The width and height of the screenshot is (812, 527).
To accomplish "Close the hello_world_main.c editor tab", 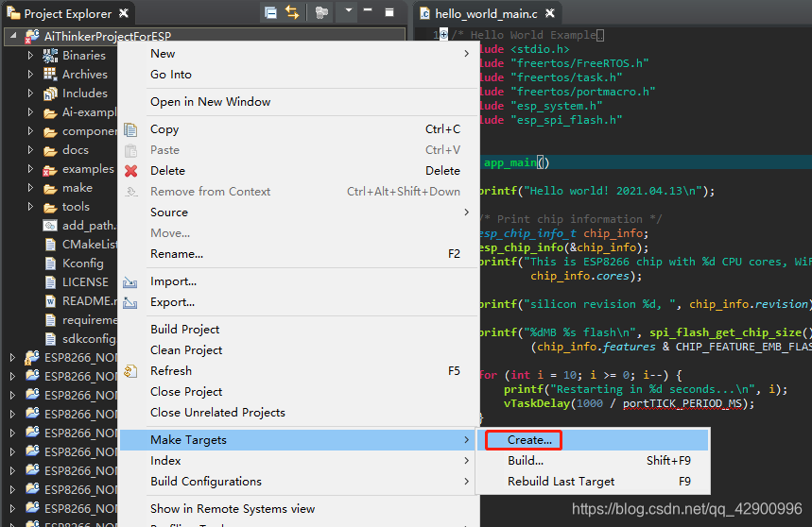I will pyautogui.click(x=550, y=13).
